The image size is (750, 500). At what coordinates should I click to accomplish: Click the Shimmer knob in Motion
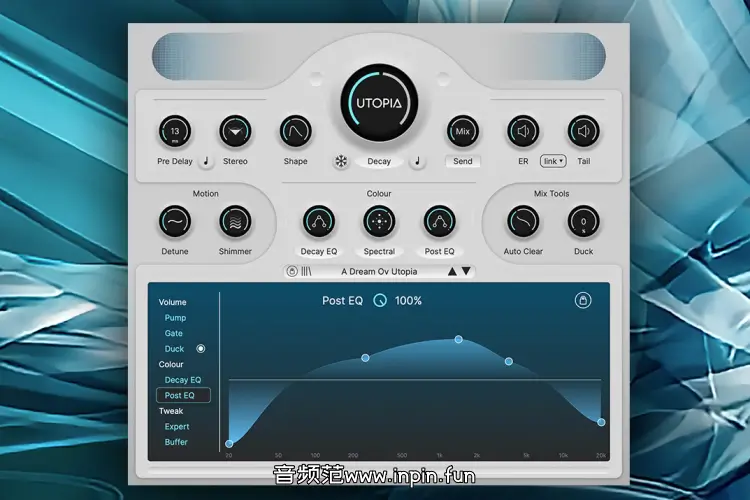click(x=235, y=222)
